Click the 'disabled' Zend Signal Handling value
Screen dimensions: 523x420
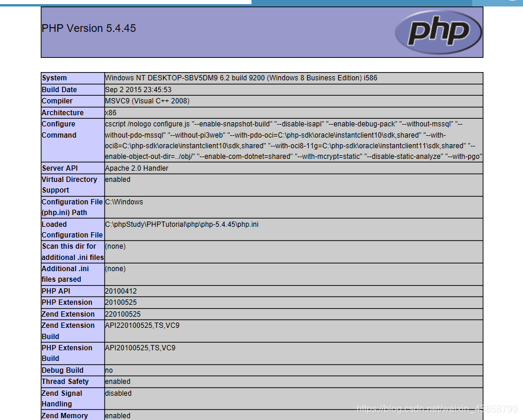(x=119, y=393)
